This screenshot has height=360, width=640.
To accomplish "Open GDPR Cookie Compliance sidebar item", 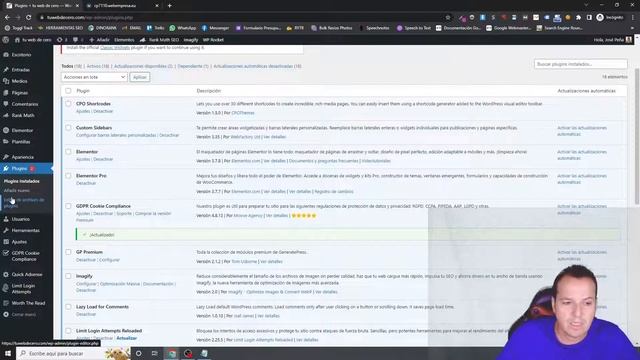I will click(x=25, y=256).
